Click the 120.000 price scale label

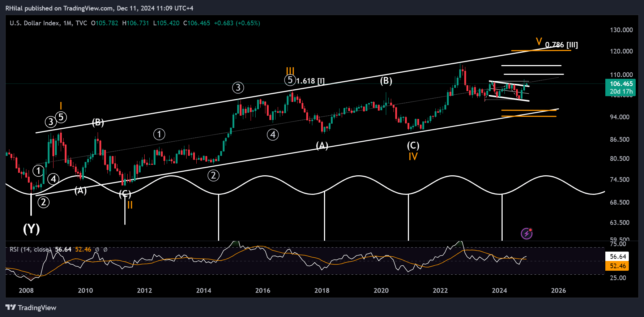(621, 51)
